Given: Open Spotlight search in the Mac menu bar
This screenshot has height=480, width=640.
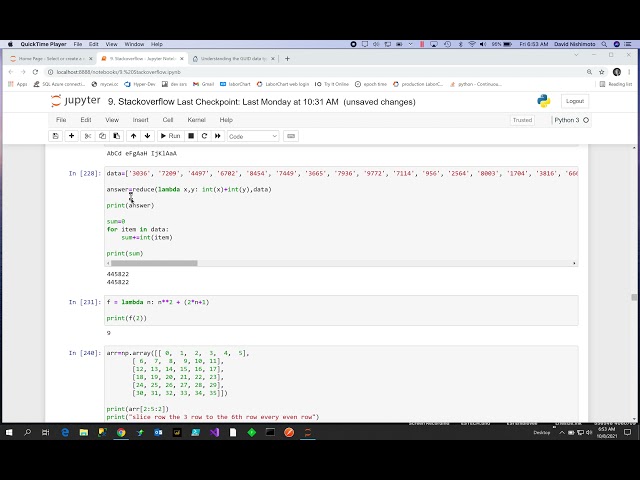Looking at the screenshot, I should 604,44.
